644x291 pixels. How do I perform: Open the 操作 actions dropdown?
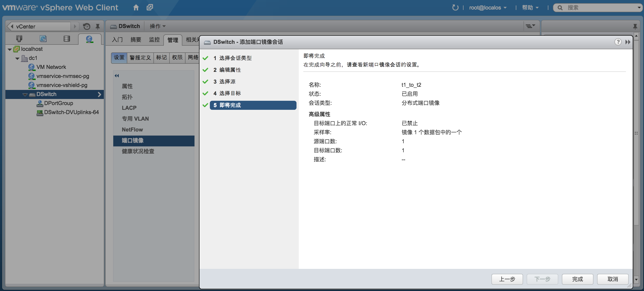(158, 26)
